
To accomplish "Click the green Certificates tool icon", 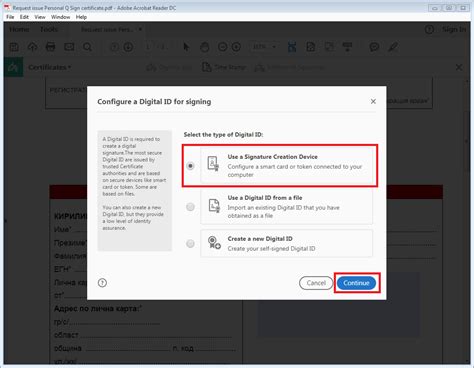I will click(x=13, y=67).
